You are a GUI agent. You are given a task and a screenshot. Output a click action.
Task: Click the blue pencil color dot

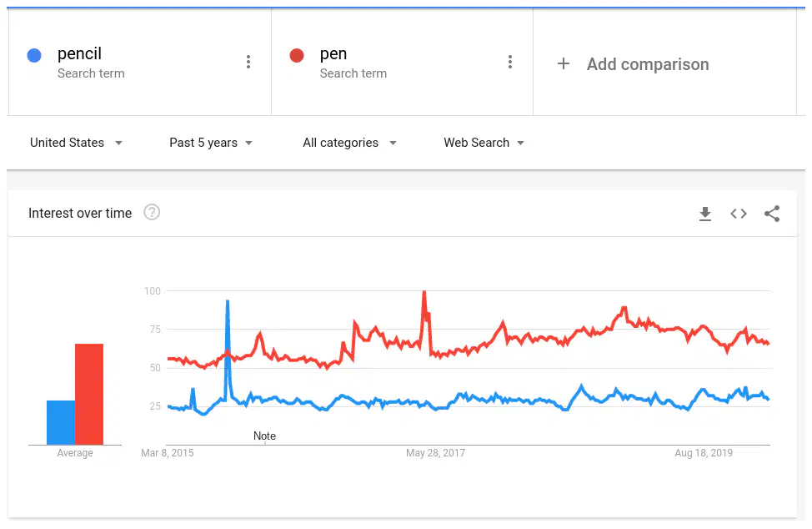[34, 55]
